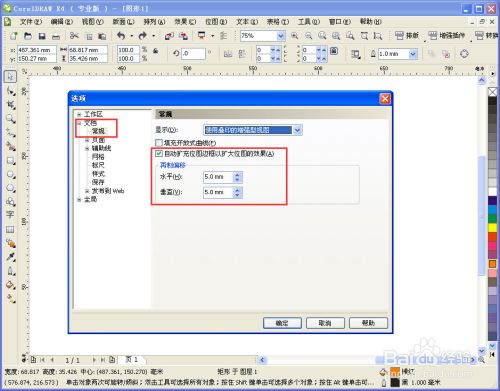The image size is (500, 391).
Task: Click the Copy toolbar icon
Action: (89, 36)
